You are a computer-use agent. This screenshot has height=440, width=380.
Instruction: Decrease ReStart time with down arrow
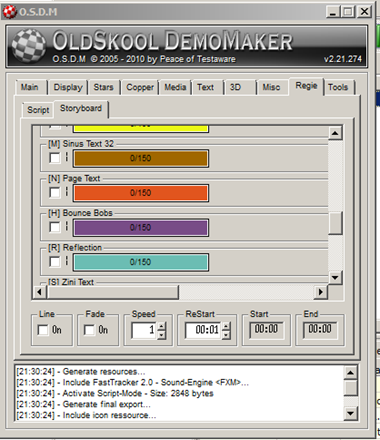[226, 335]
